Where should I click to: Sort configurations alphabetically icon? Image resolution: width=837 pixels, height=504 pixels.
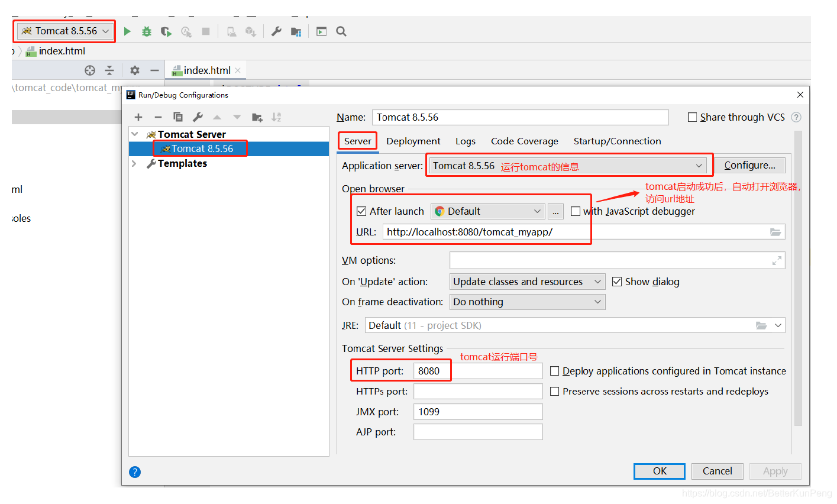pyautogui.click(x=276, y=117)
